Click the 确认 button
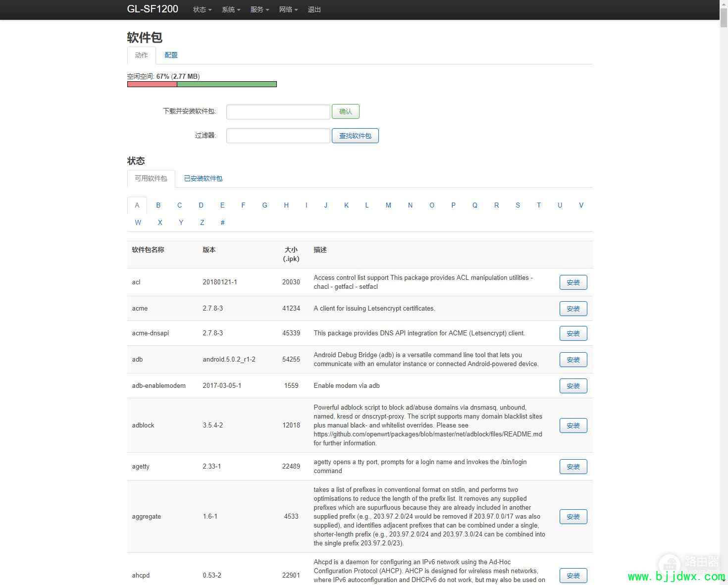This screenshot has height=585, width=728. 346,111
